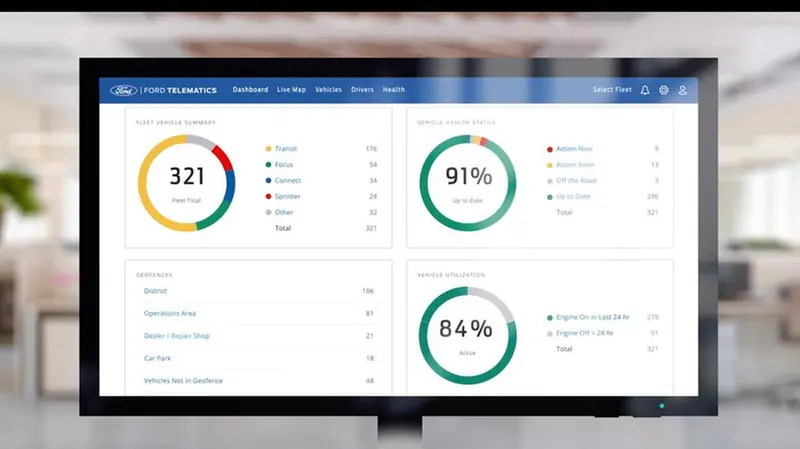Click the 84% Active donut chart
This screenshot has height=449, width=800.
tap(467, 335)
